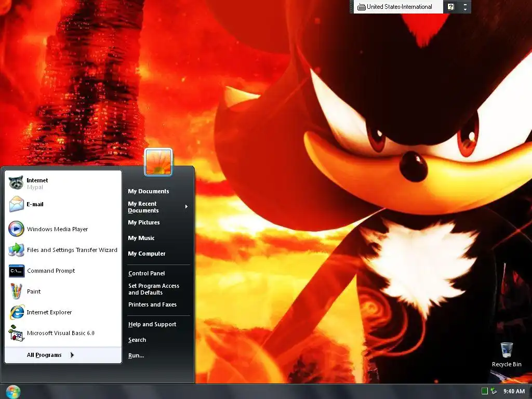This screenshot has height=399, width=532.
Task: Expand My Recent Documents submenu arrow
Action: (x=187, y=207)
